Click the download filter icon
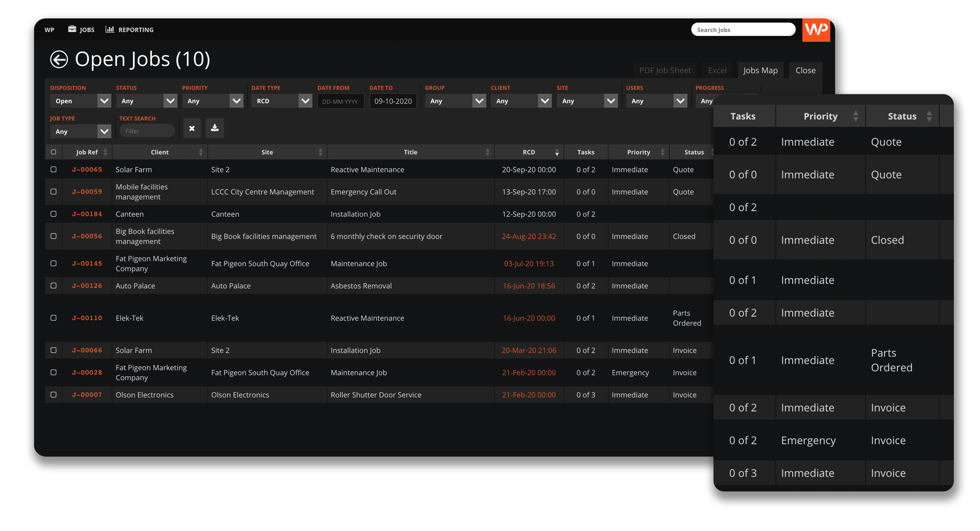Image resolution: width=980 pixels, height=531 pixels. pyautogui.click(x=215, y=128)
